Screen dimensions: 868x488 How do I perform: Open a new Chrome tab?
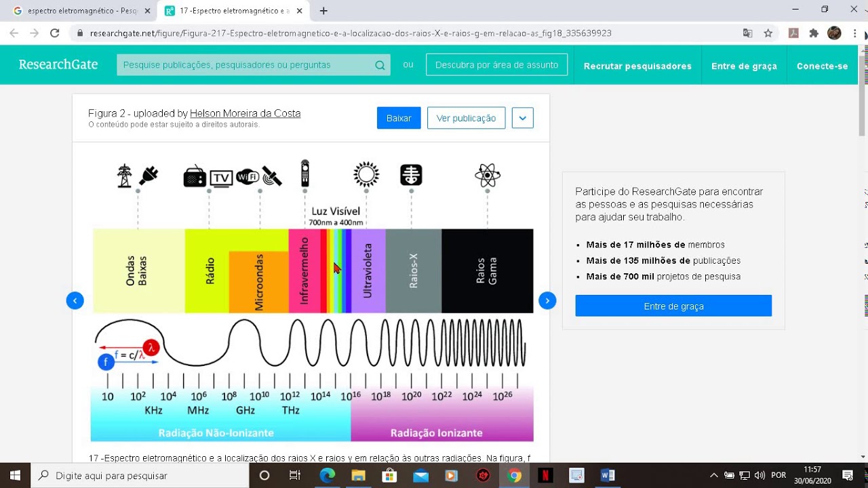coord(323,11)
